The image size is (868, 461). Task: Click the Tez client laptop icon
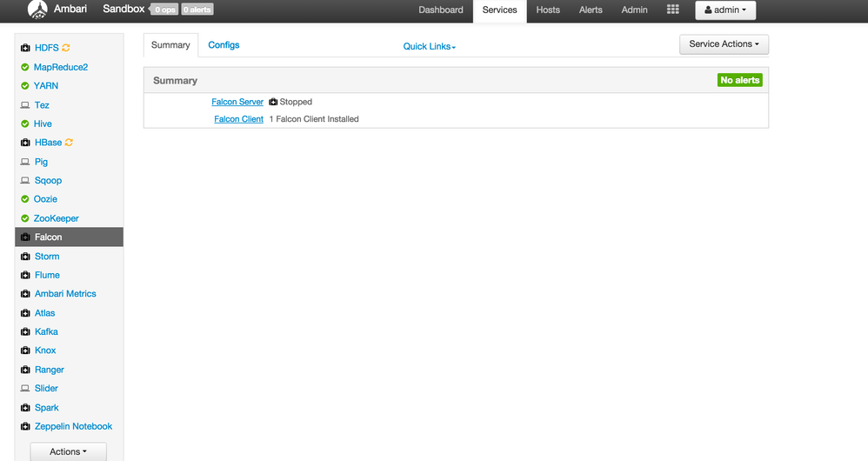[25, 105]
